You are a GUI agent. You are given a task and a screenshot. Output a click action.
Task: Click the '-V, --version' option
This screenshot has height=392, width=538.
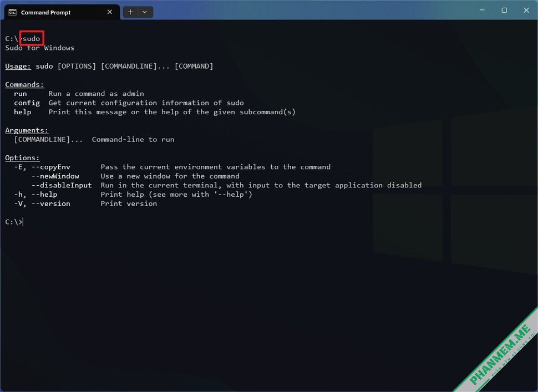[42, 203]
